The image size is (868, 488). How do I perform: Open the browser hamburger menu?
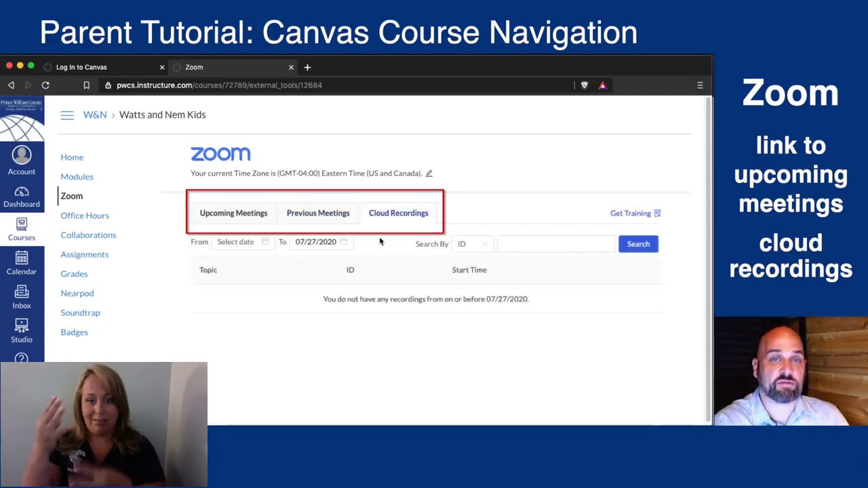pos(700,85)
